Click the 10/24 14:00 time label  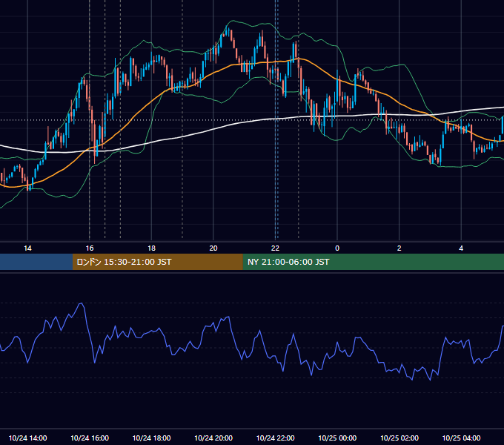27,438
